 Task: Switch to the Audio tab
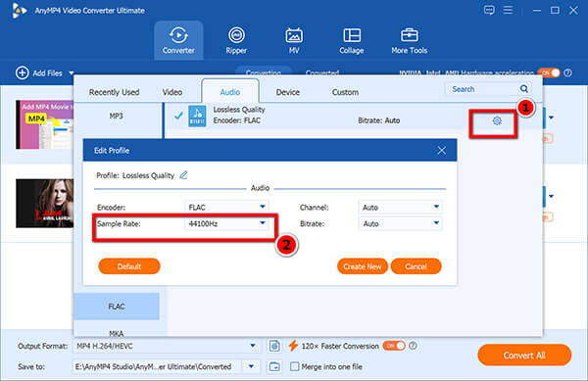click(x=230, y=91)
